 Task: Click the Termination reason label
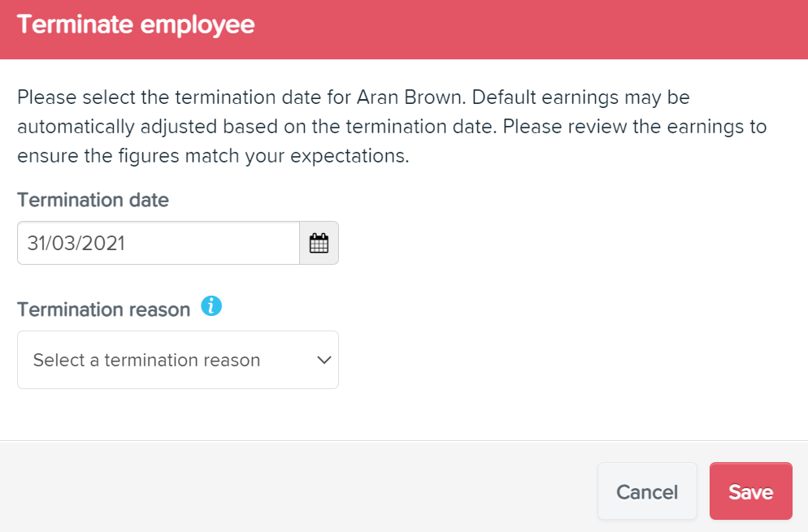point(103,309)
